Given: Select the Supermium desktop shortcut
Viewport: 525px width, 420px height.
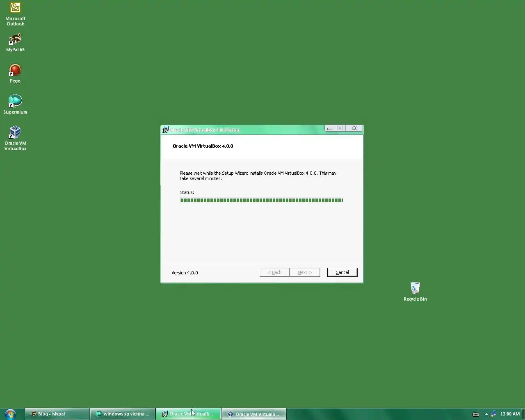Looking at the screenshot, I should tap(15, 104).
